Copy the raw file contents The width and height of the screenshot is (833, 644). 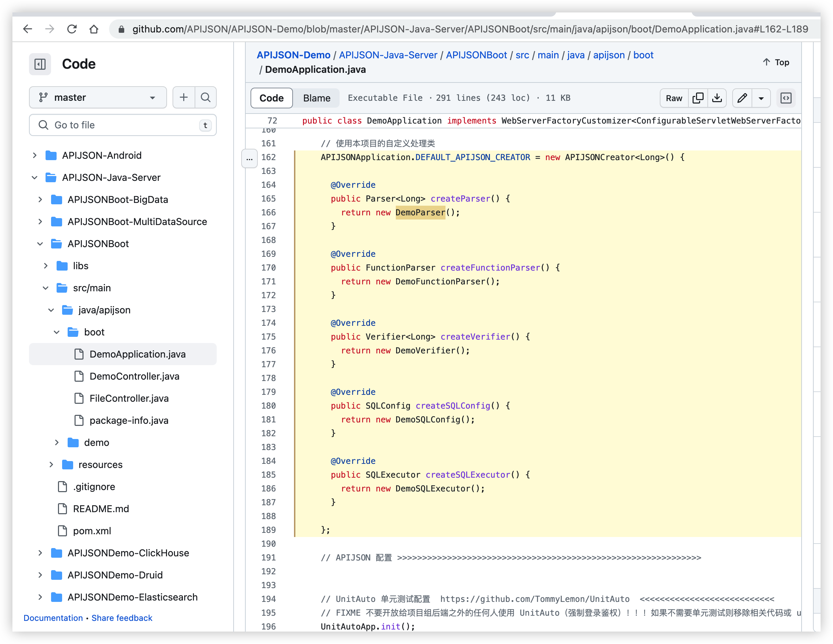[698, 98]
